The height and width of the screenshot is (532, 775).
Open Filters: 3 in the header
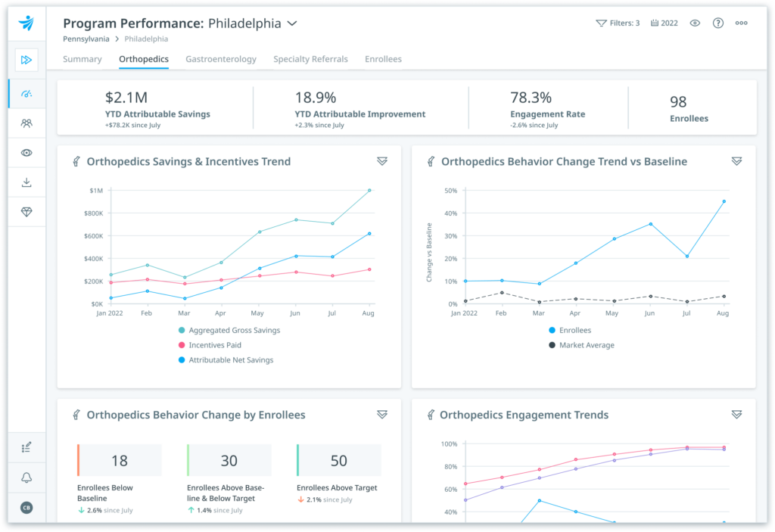[620, 23]
